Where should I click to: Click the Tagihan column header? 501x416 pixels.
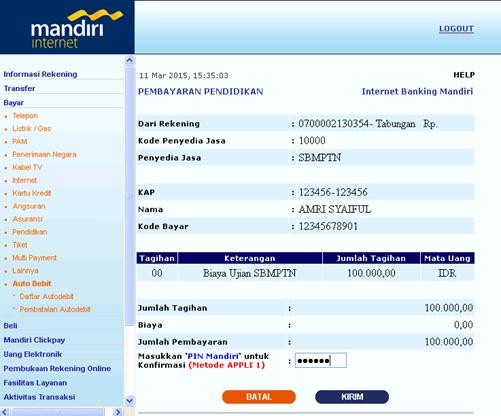pyautogui.click(x=157, y=258)
